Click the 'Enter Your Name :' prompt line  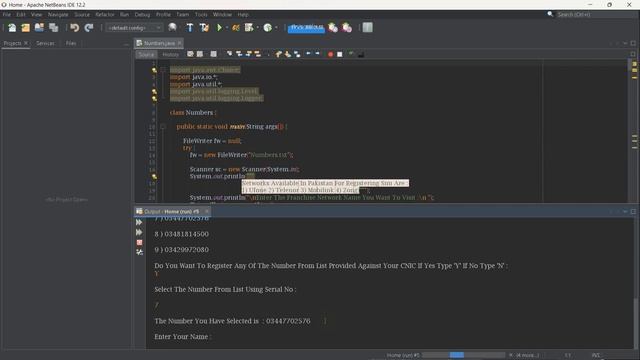pos(183,337)
